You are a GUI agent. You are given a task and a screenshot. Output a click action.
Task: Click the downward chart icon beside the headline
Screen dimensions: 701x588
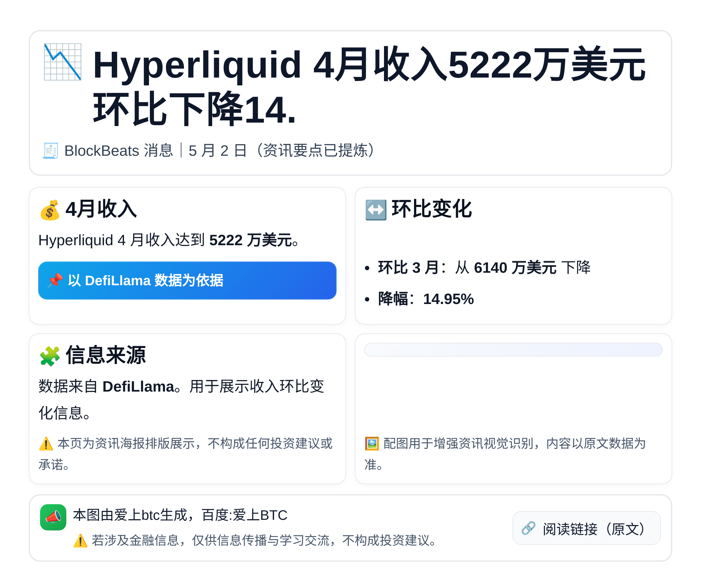tap(63, 62)
